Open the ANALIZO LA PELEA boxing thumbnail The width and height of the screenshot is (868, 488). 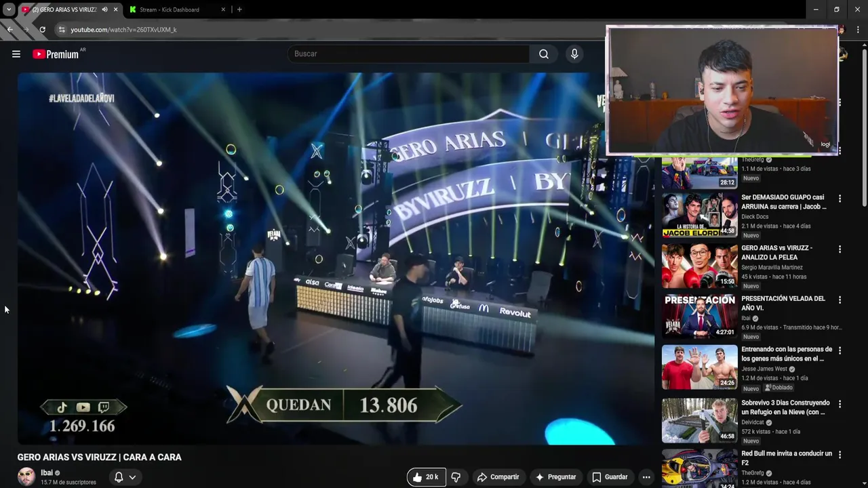699,266
